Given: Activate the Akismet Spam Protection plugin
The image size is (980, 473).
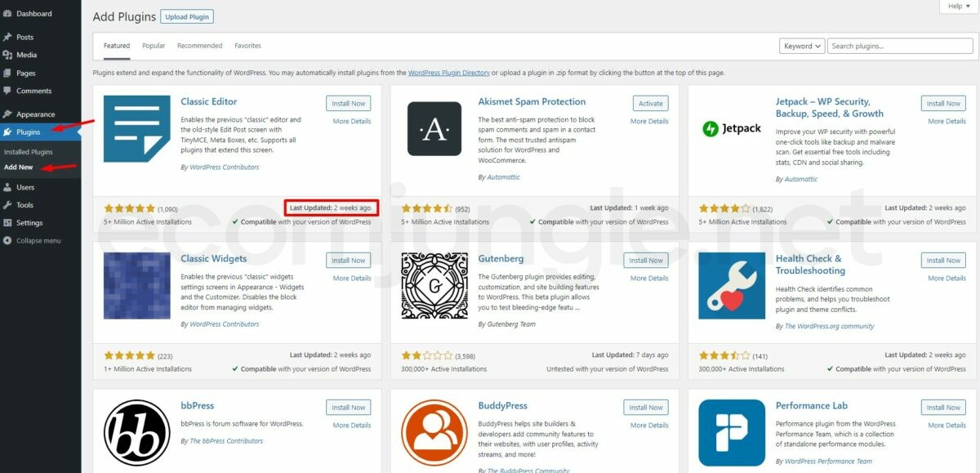Looking at the screenshot, I should click(x=651, y=104).
